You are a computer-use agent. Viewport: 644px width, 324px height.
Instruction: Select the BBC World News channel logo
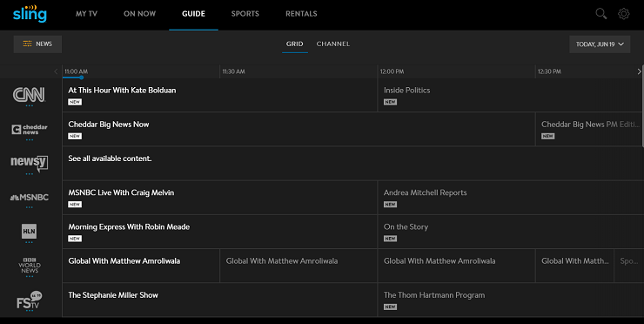point(30,266)
